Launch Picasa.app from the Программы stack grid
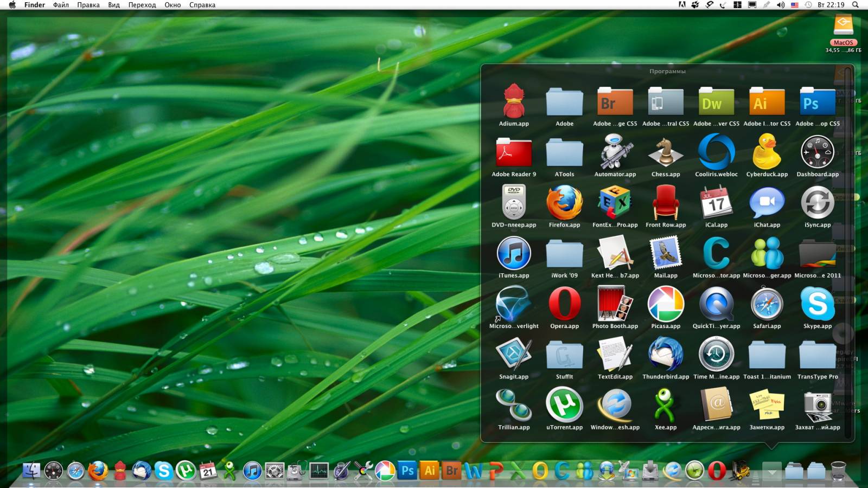 (666, 304)
